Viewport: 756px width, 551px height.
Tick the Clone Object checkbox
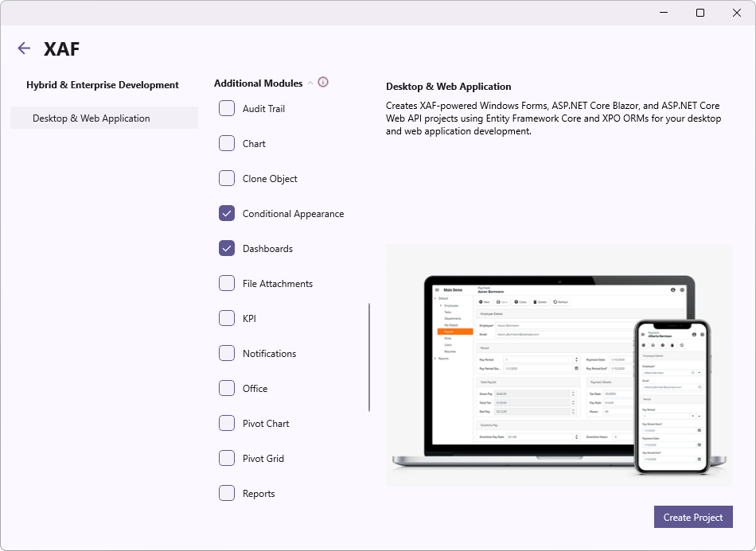coord(227,179)
